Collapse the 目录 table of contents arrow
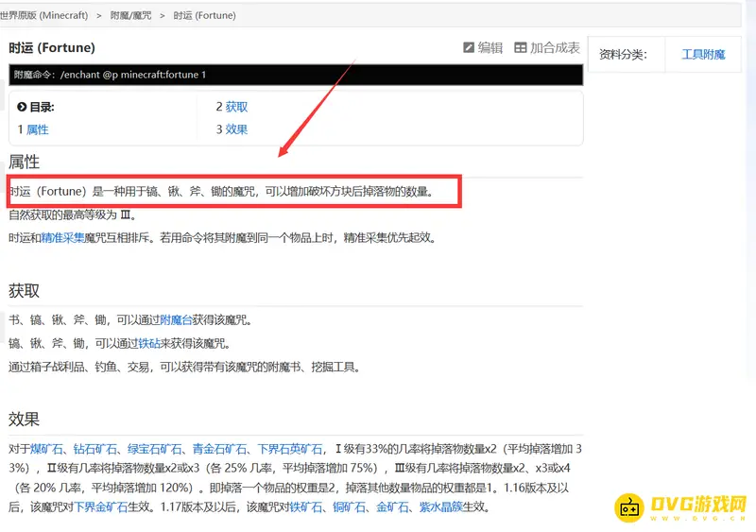Screen dimensions: 756x532 (22, 108)
